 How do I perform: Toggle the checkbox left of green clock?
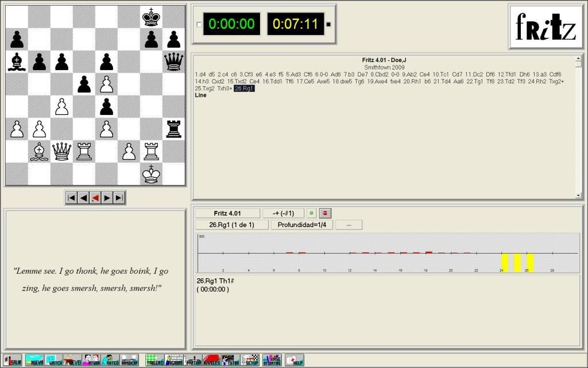pos(199,24)
